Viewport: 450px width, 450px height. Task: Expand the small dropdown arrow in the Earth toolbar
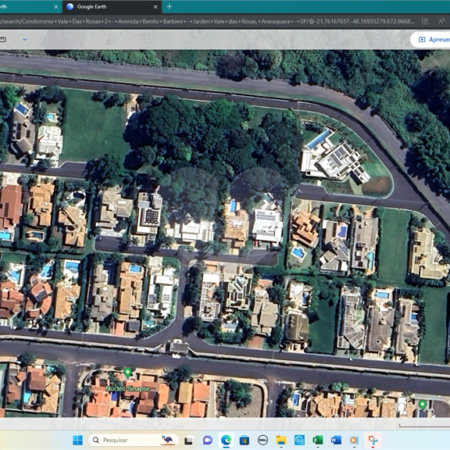click(x=25, y=39)
